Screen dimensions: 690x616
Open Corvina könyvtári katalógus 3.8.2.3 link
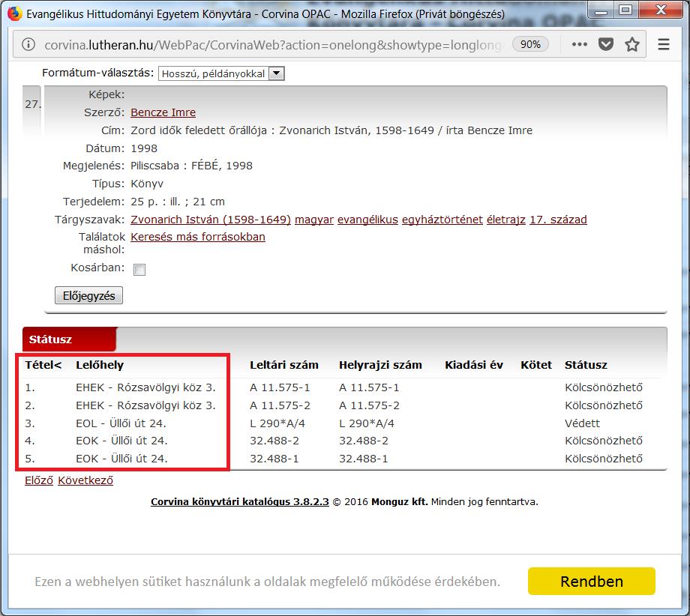240,501
